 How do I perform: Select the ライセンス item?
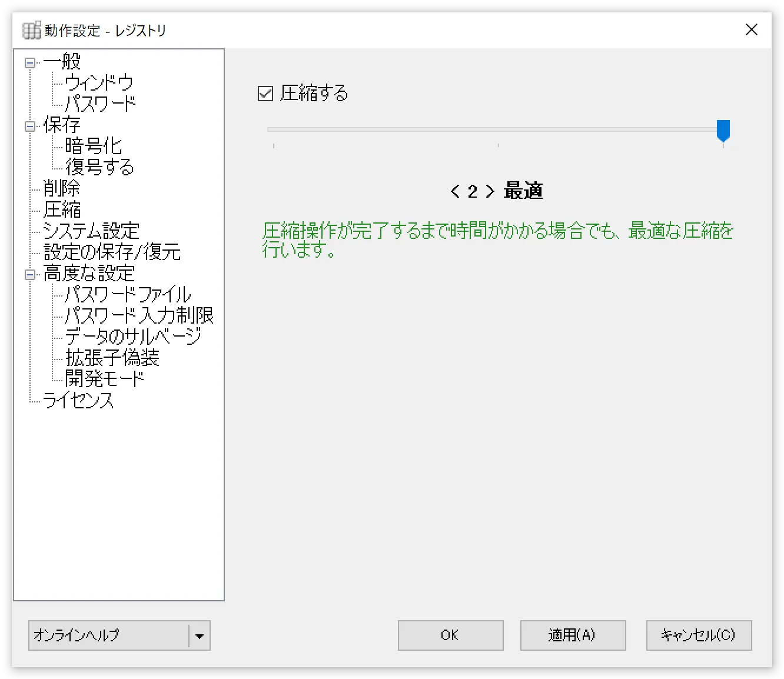[x=78, y=401]
